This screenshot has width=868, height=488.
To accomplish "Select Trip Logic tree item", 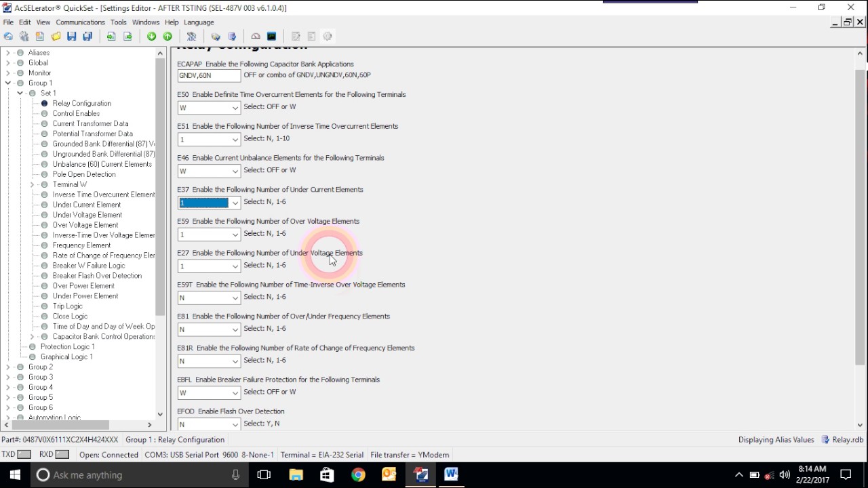I will [67, 306].
